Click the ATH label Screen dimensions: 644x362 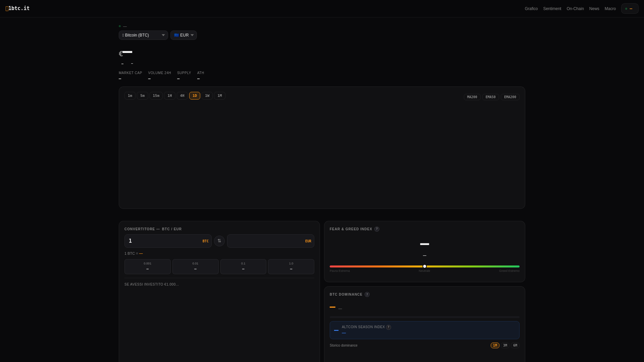[x=201, y=73]
